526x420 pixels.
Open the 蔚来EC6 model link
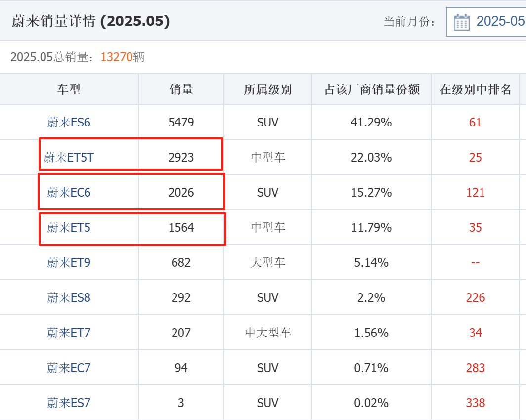click(69, 192)
